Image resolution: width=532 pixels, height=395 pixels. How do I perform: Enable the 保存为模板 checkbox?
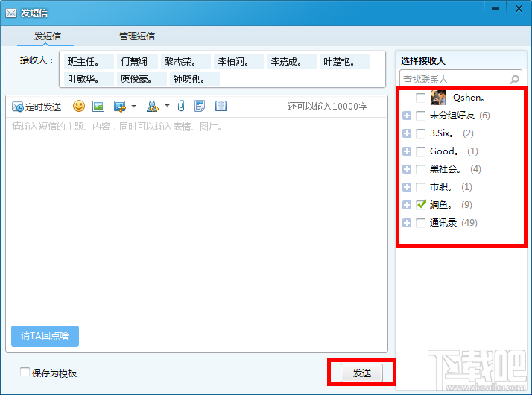pyautogui.click(x=25, y=372)
